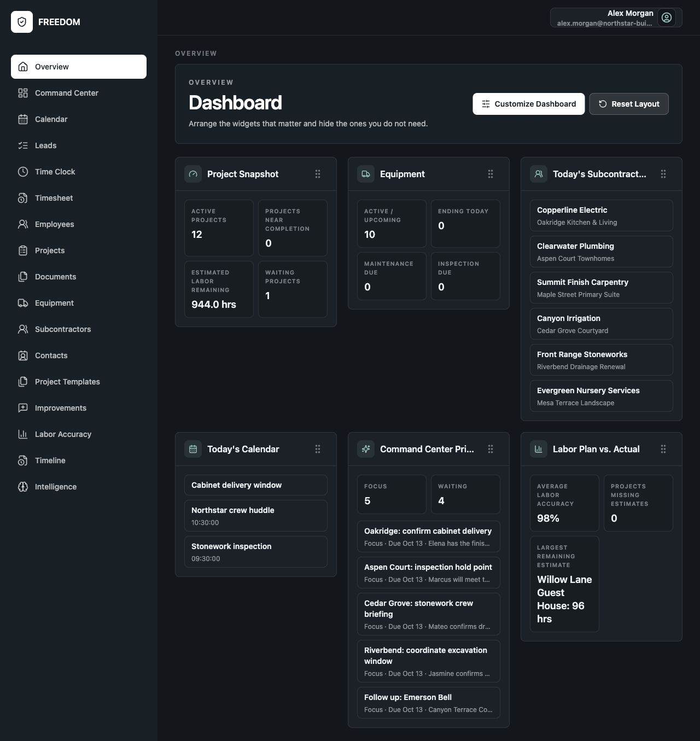The height and width of the screenshot is (741, 700).
Task: Click the Project Snapshot gauge icon
Action: pos(193,174)
